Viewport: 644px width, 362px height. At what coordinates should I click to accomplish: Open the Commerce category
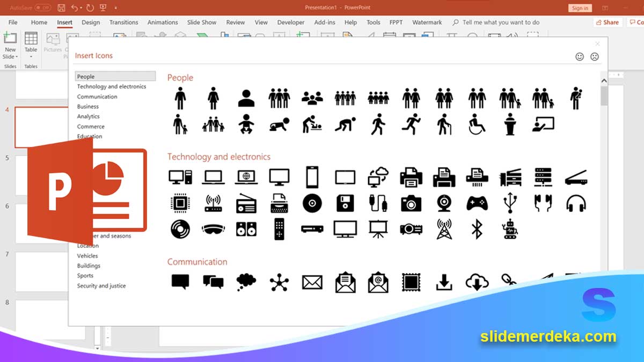(91, 127)
